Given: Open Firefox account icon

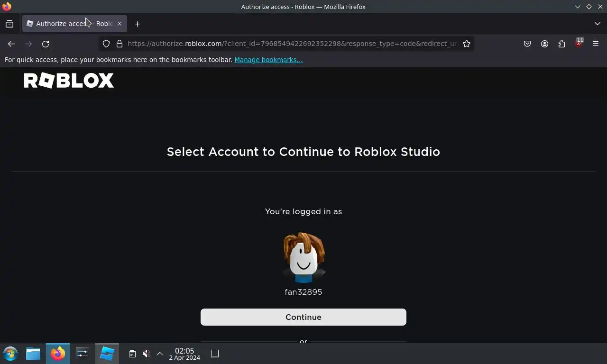Looking at the screenshot, I should [544, 44].
